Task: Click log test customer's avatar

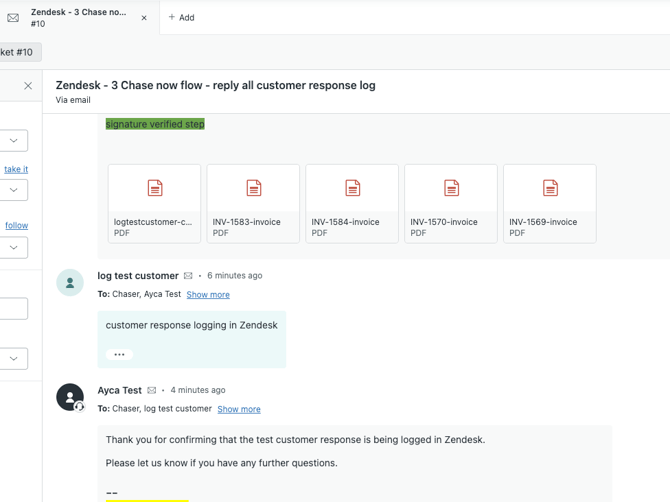Action: (70, 283)
